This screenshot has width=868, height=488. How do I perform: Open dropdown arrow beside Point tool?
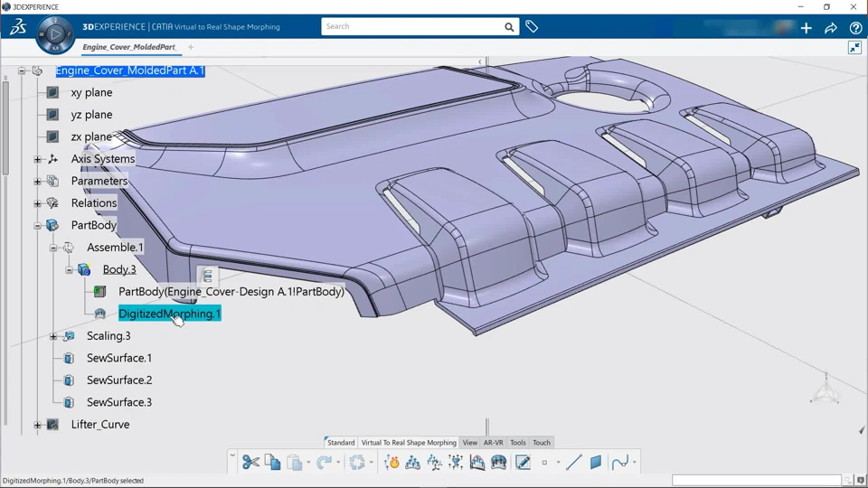click(558, 463)
